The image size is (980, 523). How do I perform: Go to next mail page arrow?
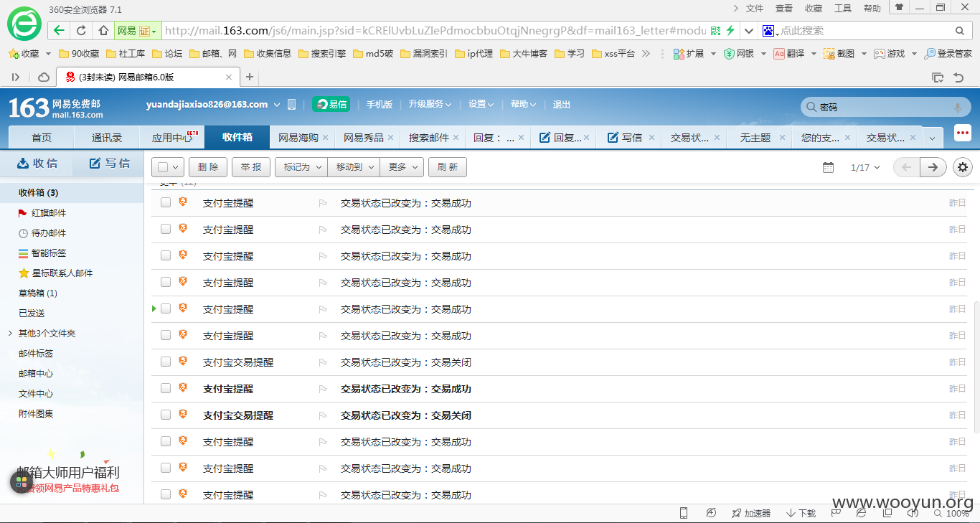pos(933,167)
